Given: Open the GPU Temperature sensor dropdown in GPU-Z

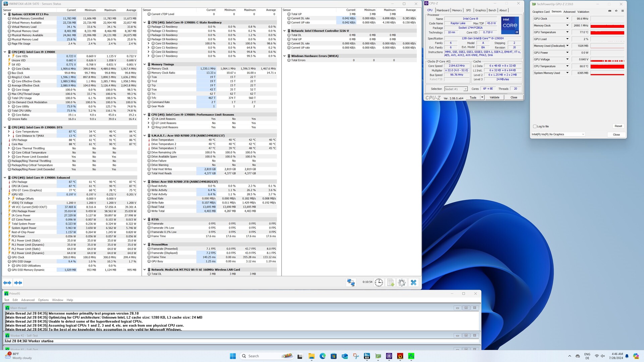Looking at the screenshot, I should [567, 32].
